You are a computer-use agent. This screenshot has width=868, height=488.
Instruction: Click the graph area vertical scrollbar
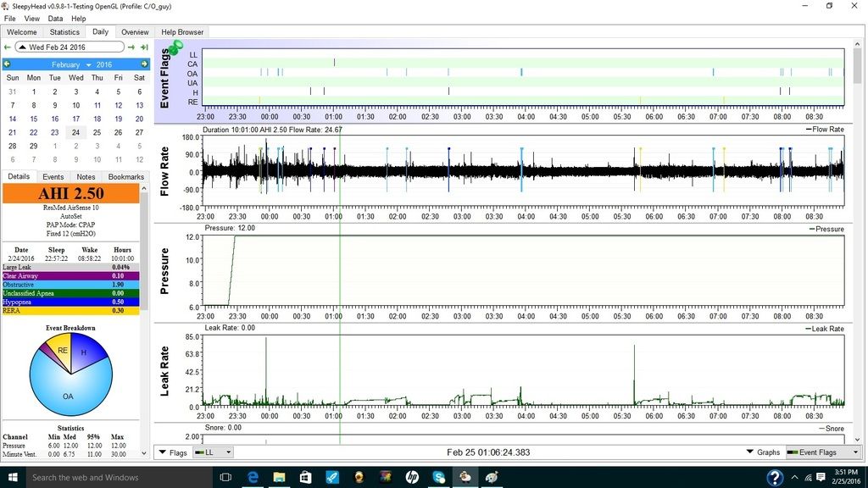click(858, 66)
